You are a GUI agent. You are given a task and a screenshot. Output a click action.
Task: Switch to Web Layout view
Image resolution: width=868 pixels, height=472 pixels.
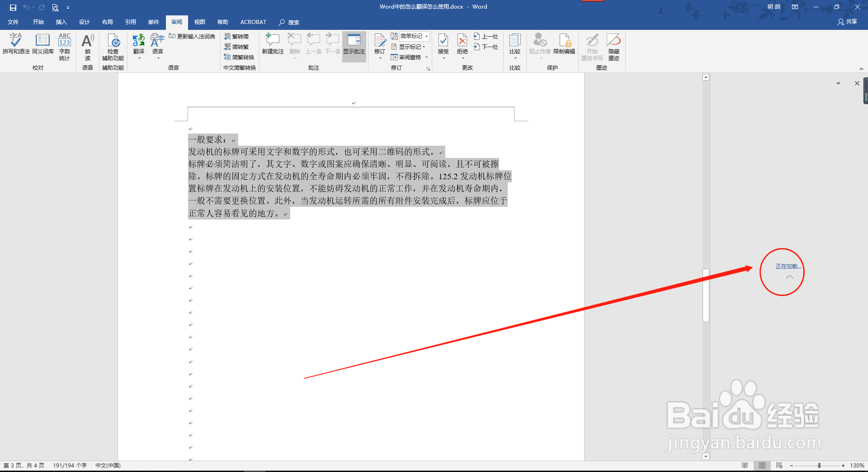click(779, 465)
